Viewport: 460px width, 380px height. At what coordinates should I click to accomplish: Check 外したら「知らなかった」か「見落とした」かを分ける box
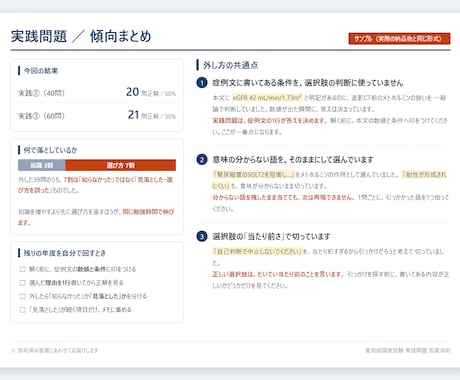coord(23,296)
